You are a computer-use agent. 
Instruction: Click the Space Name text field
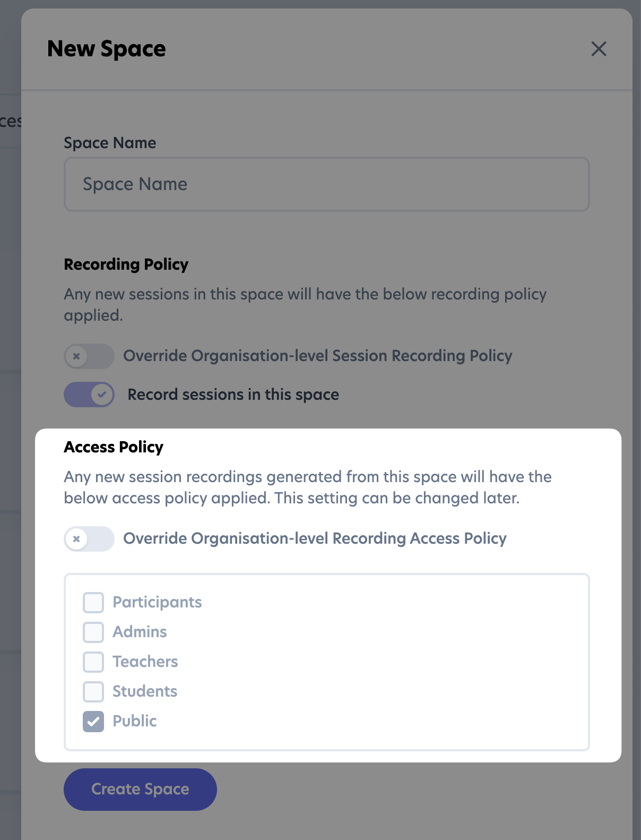pyautogui.click(x=326, y=184)
